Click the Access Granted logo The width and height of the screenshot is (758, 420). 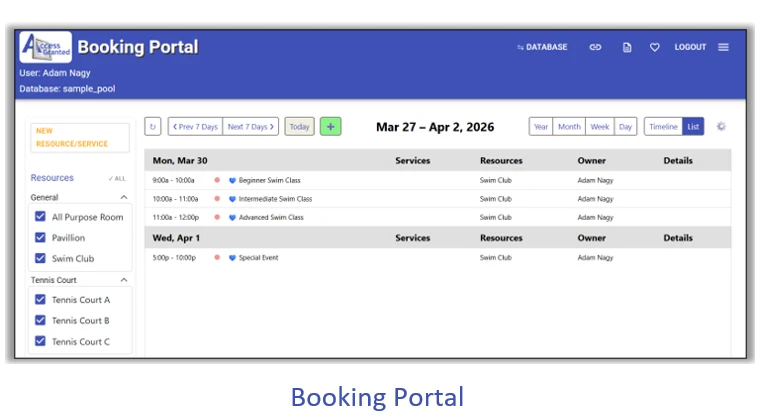45,48
